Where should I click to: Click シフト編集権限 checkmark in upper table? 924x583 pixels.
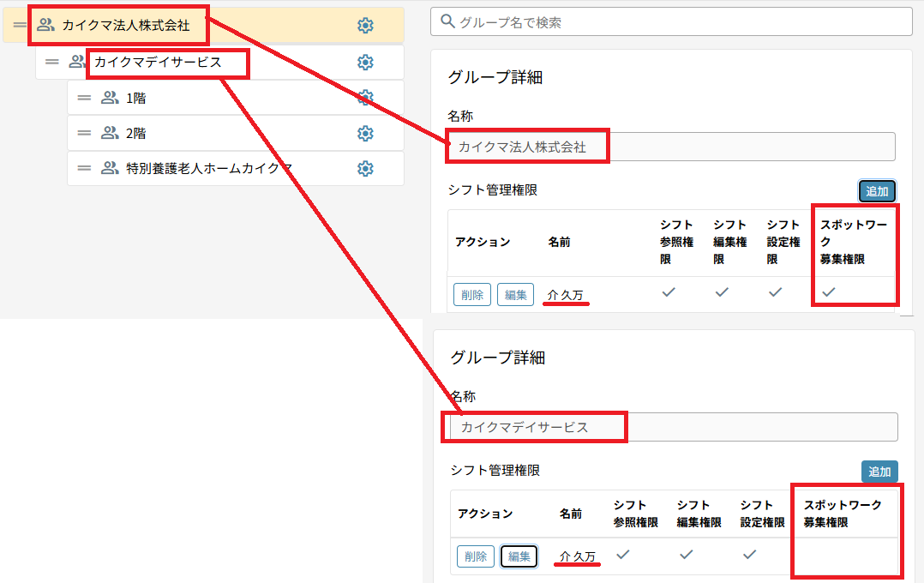pos(722,291)
